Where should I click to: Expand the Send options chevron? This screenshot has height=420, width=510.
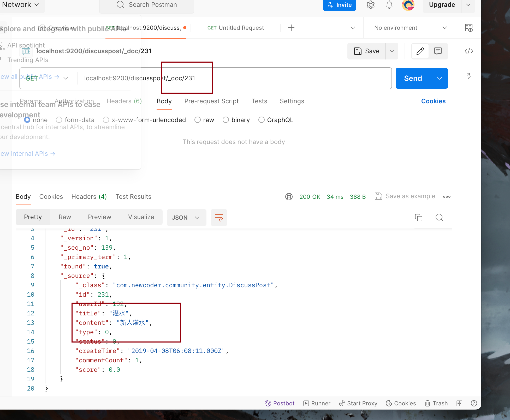439,78
